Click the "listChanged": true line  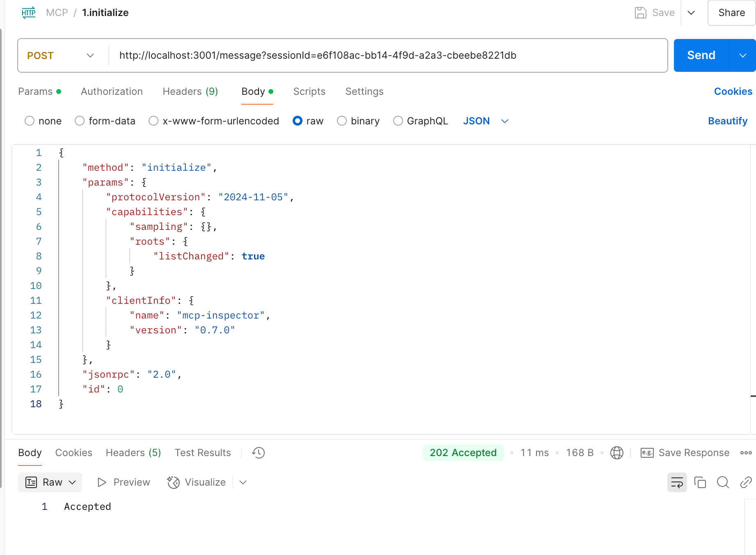pyautogui.click(x=209, y=256)
